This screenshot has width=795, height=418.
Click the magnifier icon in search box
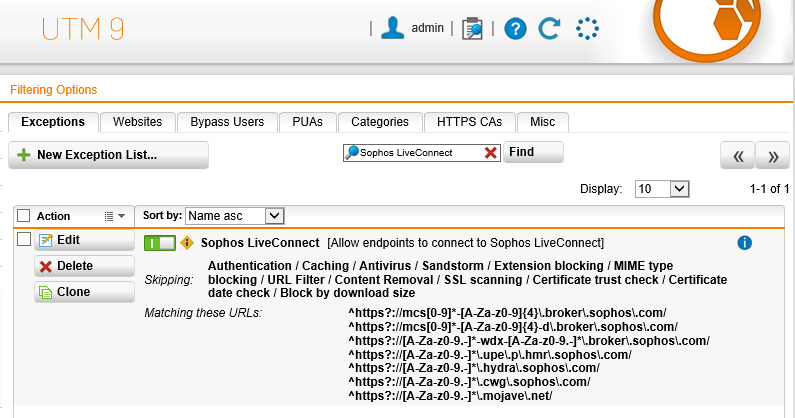tap(351, 153)
